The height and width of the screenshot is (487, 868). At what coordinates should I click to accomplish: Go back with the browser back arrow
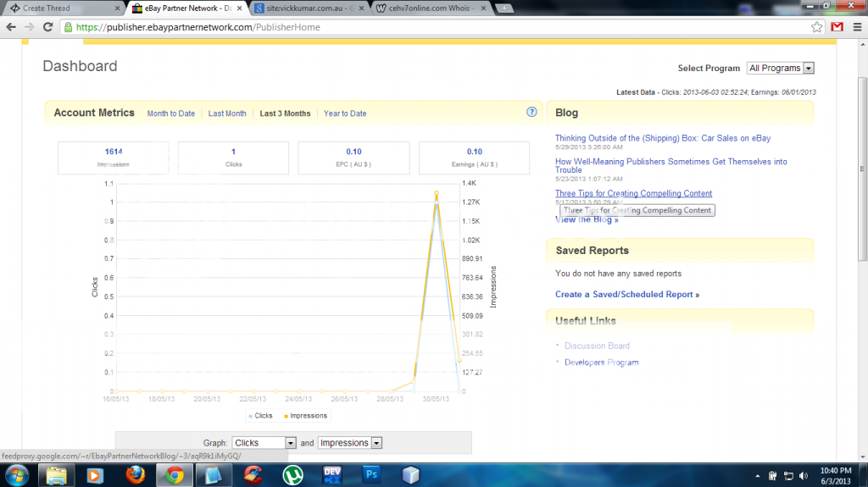coord(10,27)
